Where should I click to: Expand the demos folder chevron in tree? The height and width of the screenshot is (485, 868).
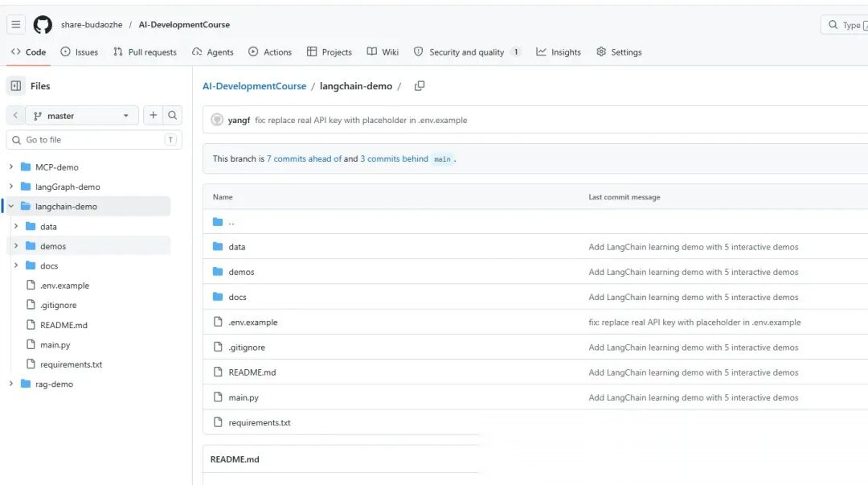tap(15, 245)
